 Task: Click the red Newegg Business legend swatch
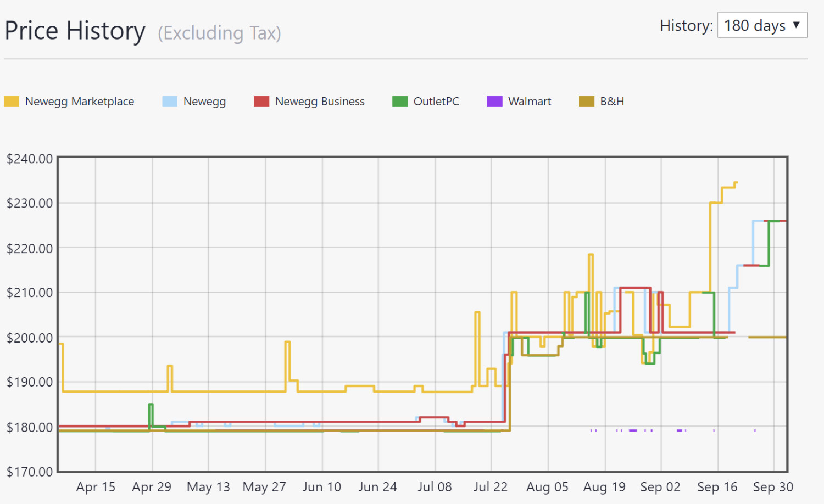coord(261,102)
